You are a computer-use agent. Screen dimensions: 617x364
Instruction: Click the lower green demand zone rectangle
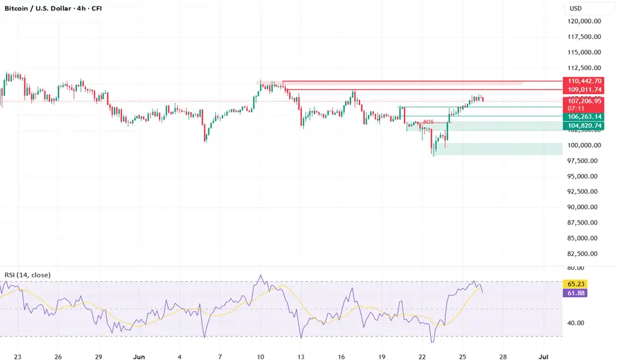point(498,149)
